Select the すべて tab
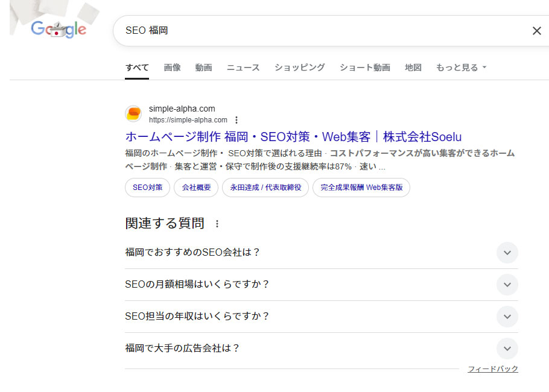Viewport: 549px width, 392px height. (x=137, y=68)
